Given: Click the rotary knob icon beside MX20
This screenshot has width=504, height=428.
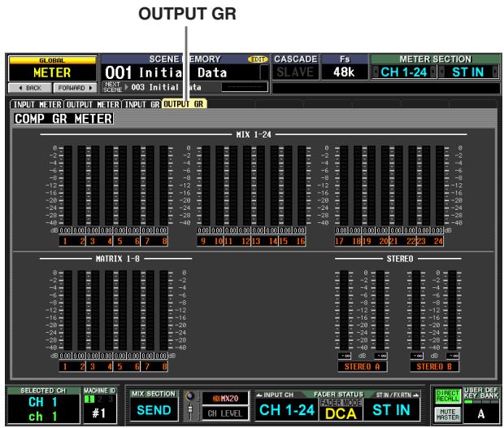Looking at the screenshot, I should [190, 396].
